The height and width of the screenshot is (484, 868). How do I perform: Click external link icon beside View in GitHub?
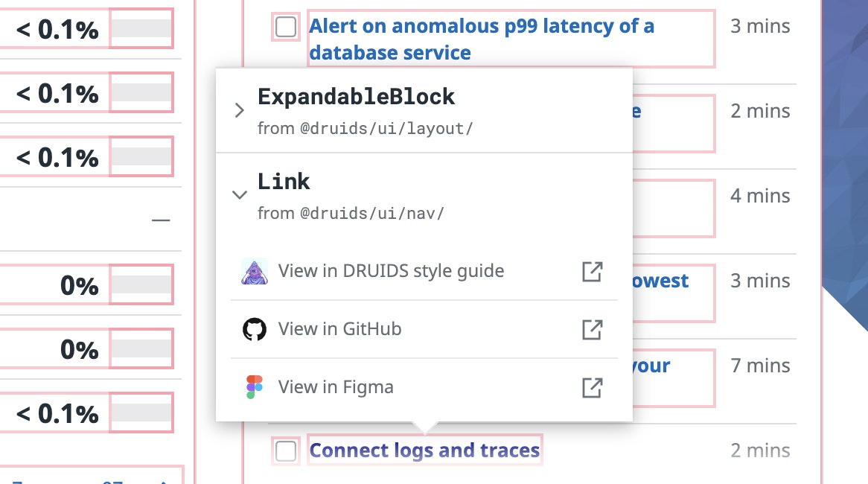tap(592, 329)
